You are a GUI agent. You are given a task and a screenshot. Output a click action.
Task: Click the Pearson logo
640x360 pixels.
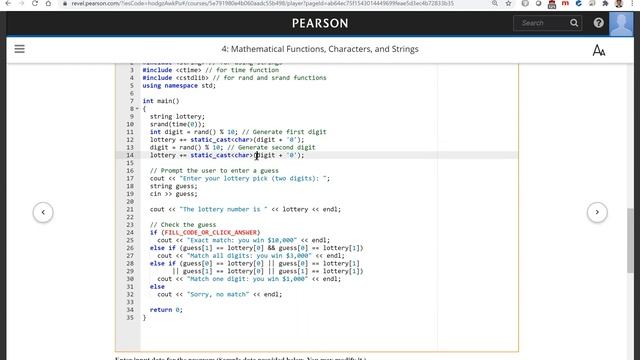coord(320,23)
